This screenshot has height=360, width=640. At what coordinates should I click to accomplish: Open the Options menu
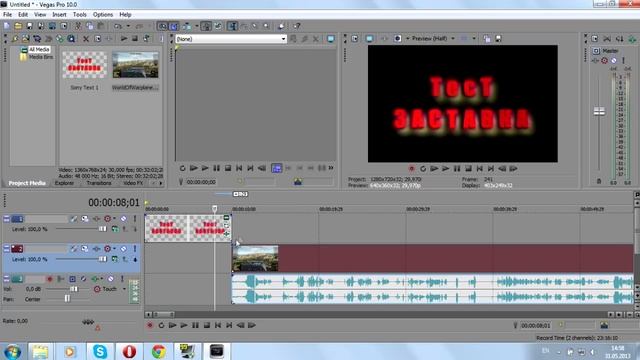click(103, 14)
